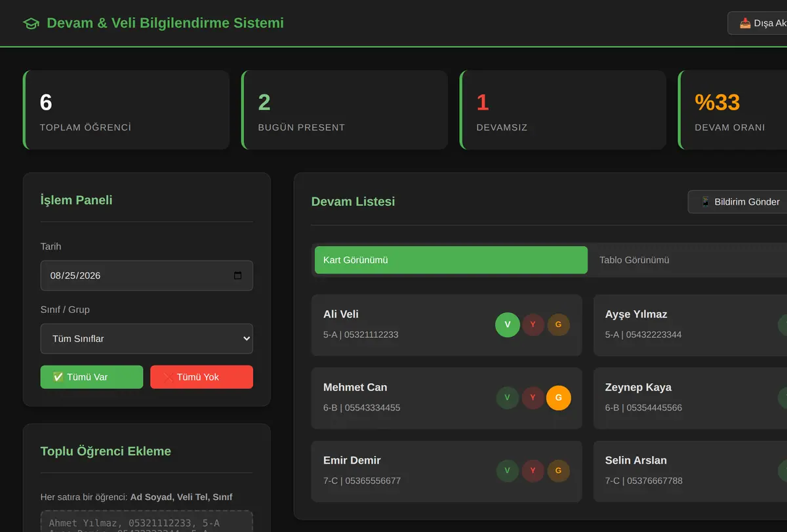Select the Bugün Present stat card

(x=345, y=110)
